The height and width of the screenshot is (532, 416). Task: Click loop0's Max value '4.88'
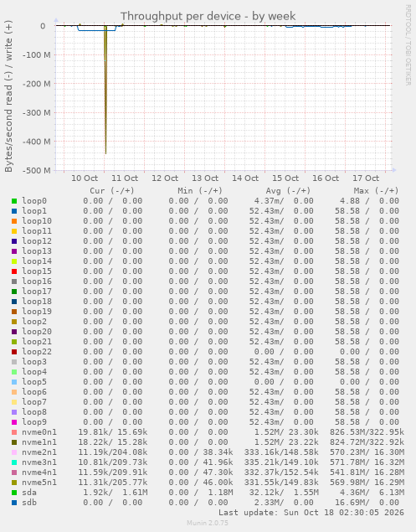coord(350,201)
